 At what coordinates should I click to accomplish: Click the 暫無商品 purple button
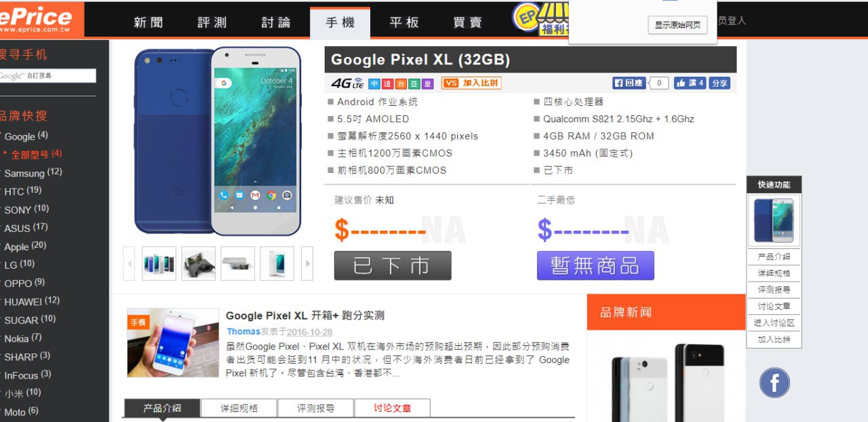click(595, 265)
